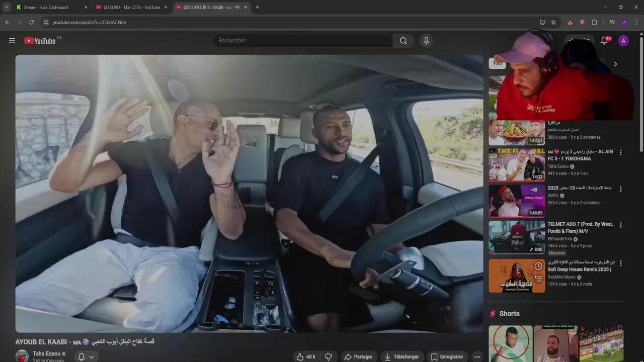Select the Tout filter chip

click(x=496, y=63)
